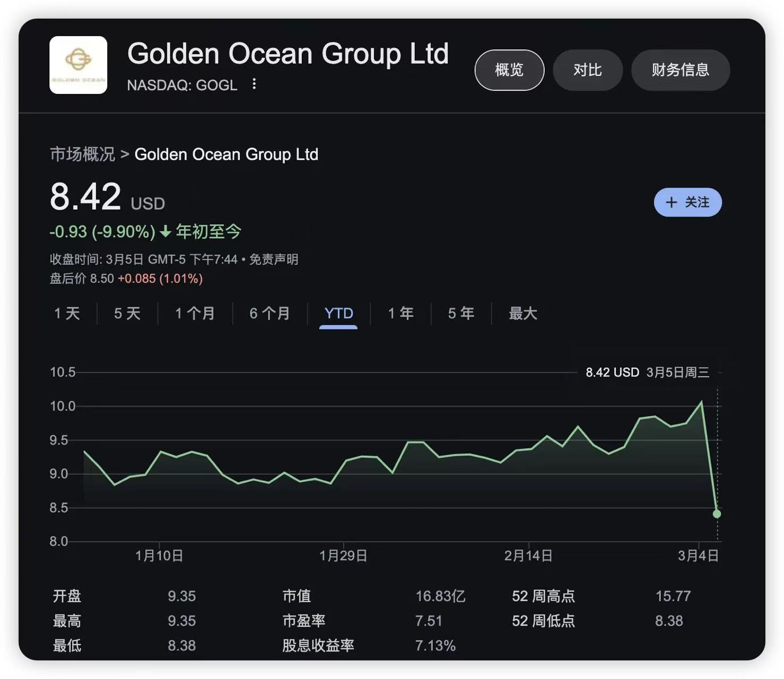Screen dimensions: 784x679
Task: Click the 1月10日 chart axis label
Action: click(x=159, y=555)
